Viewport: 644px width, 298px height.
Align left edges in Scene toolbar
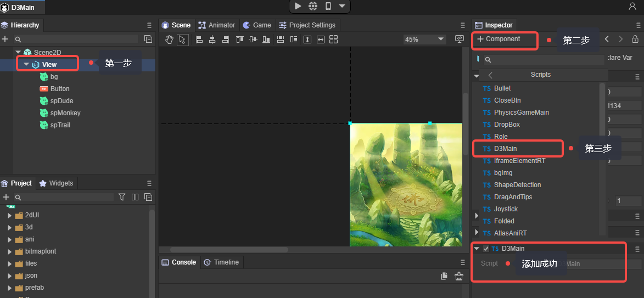pos(200,40)
